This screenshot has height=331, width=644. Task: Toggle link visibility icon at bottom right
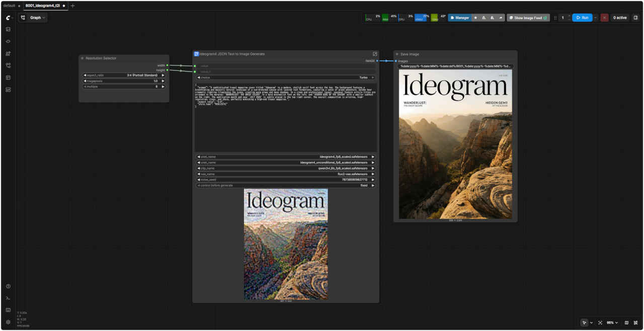[635, 322]
